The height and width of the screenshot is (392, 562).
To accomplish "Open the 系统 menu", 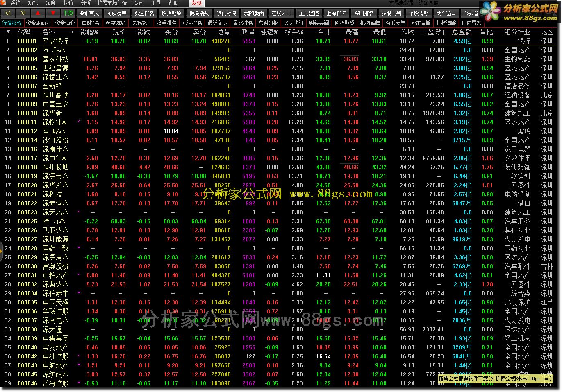I will tap(16, 3).
